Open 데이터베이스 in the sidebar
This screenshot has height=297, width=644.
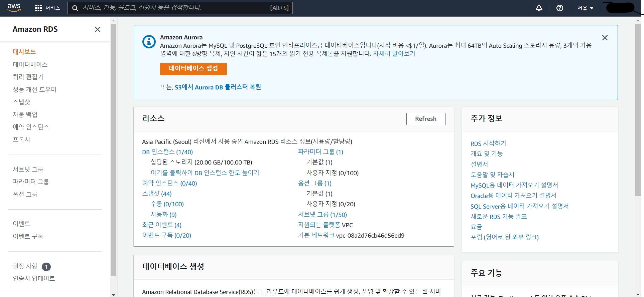pos(30,64)
